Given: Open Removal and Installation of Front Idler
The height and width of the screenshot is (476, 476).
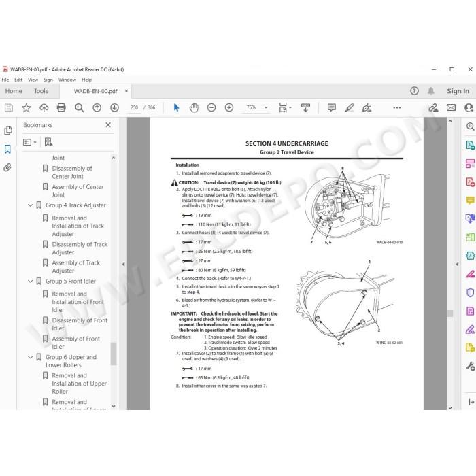Looking at the screenshot, I should [x=78, y=302].
